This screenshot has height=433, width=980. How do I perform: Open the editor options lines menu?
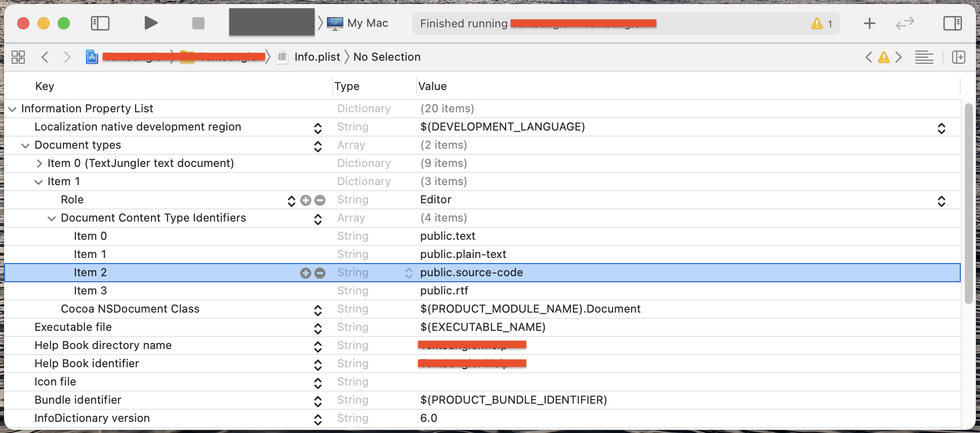924,58
